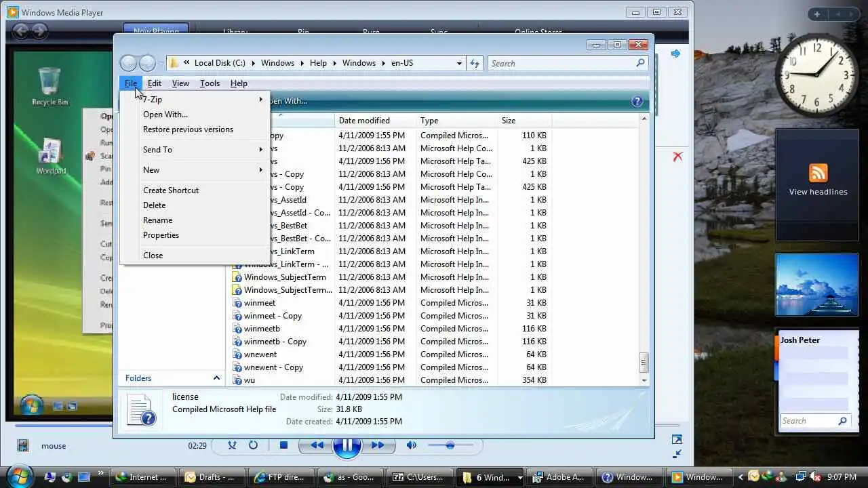The height and width of the screenshot is (488, 868).
Task: Click the contacts gadget Search field
Action: (x=809, y=421)
